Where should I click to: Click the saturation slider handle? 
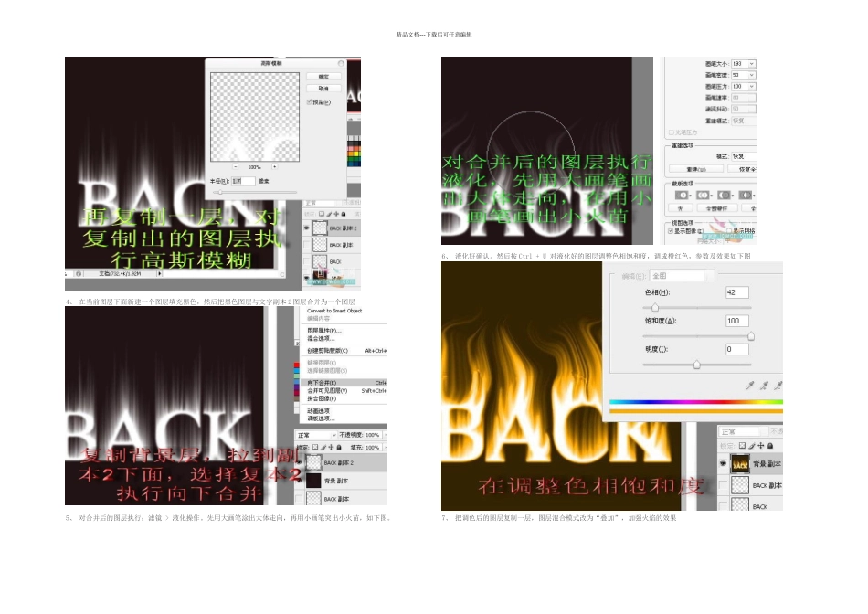point(751,336)
